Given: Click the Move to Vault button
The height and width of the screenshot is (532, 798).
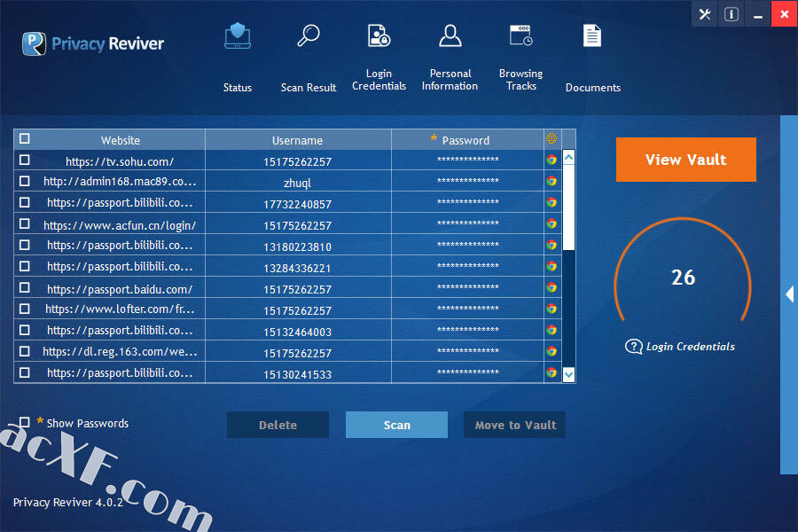Looking at the screenshot, I should click(514, 425).
